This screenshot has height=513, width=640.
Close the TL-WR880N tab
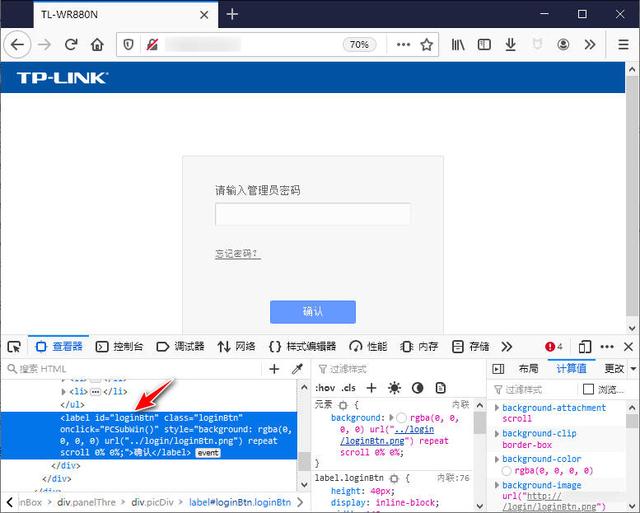tap(204, 15)
